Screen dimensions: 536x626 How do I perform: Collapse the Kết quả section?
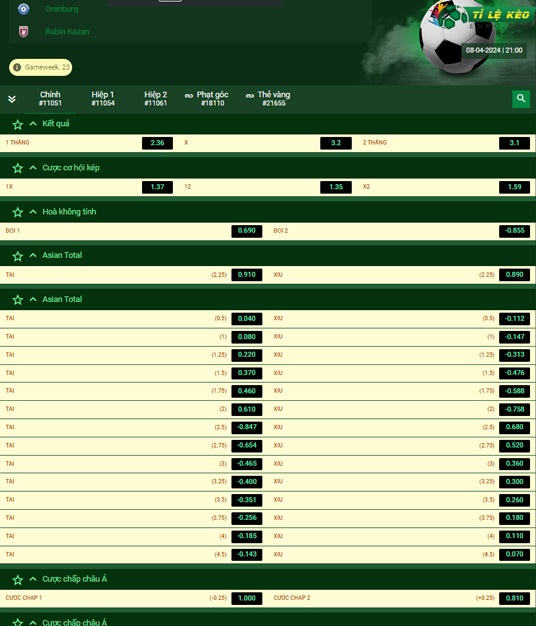tap(33, 124)
